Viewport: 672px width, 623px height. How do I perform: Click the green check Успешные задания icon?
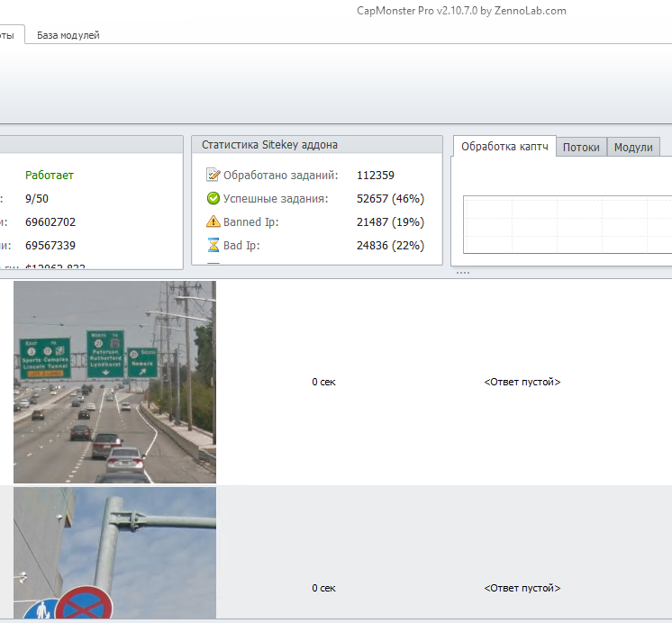pos(213,198)
